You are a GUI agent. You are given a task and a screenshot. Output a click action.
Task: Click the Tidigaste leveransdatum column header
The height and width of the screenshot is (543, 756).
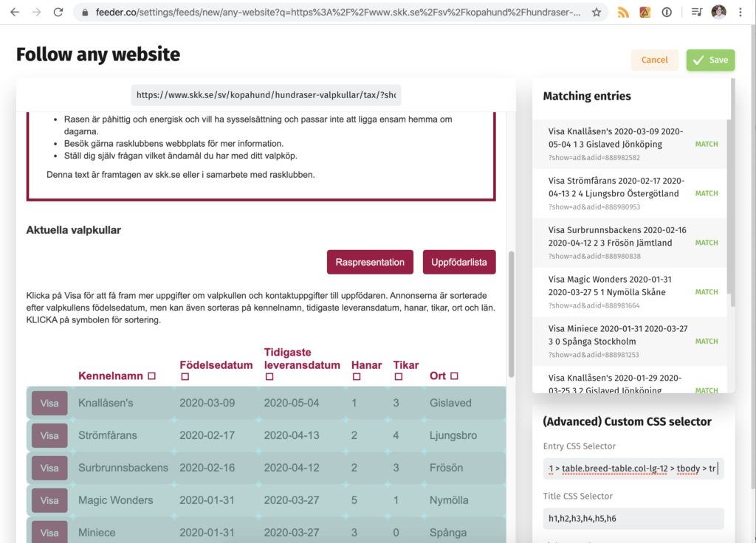(x=302, y=359)
